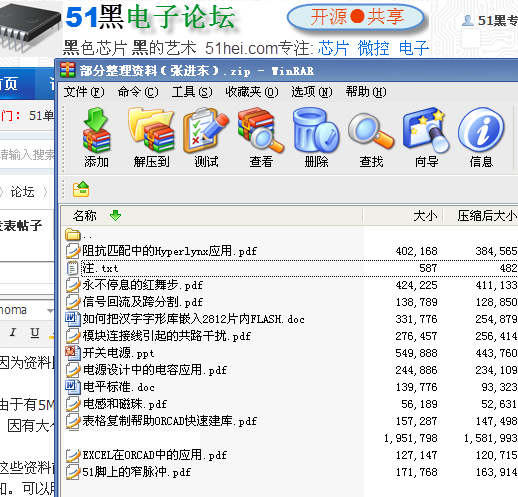The image size is (518, 497).
Task: Click the 解压到 (Extract To) icon
Action: click(x=151, y=137)
